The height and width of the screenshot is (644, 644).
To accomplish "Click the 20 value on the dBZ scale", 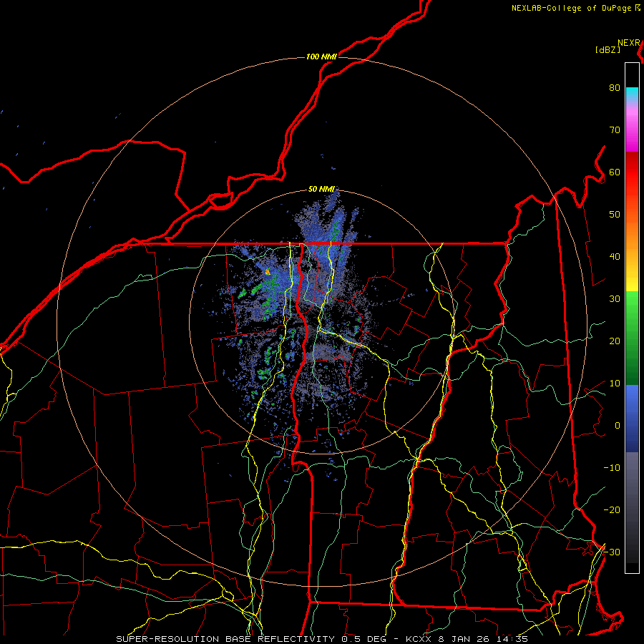I will click(615, 341).
